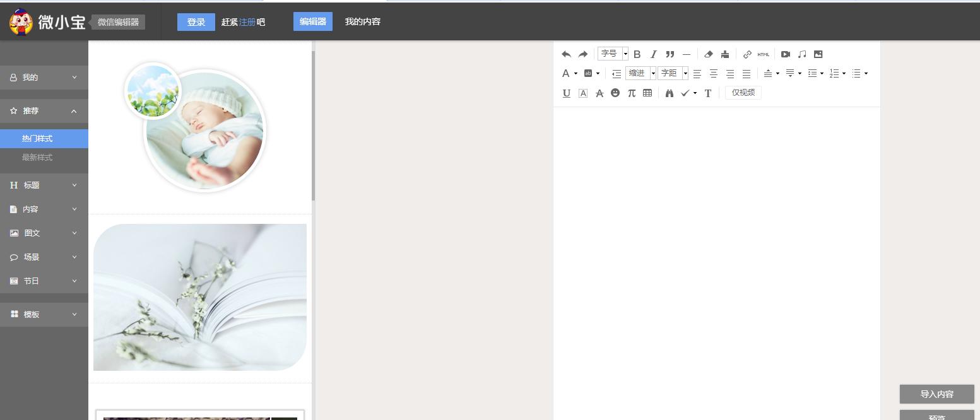The image size is (980, 420).
Task: Click the eraser clear-format icon
Action: (708, 54)
